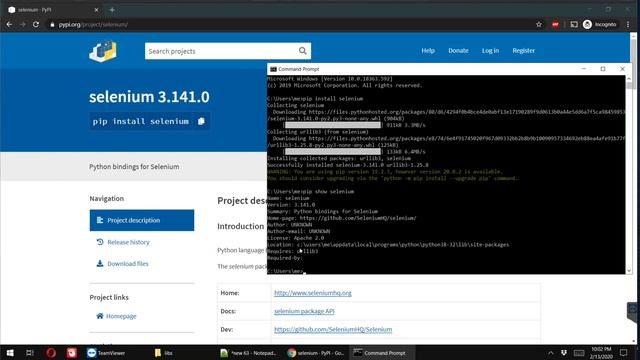640x360 pixels.
Task: Open the touch keyboard tray icon
Action: (x=579, y=353)
